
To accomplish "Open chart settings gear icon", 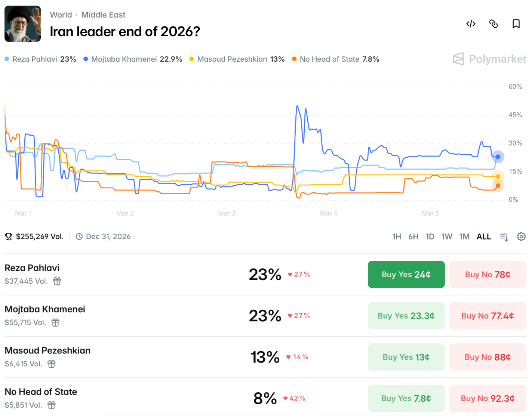I will click(521, 237).
